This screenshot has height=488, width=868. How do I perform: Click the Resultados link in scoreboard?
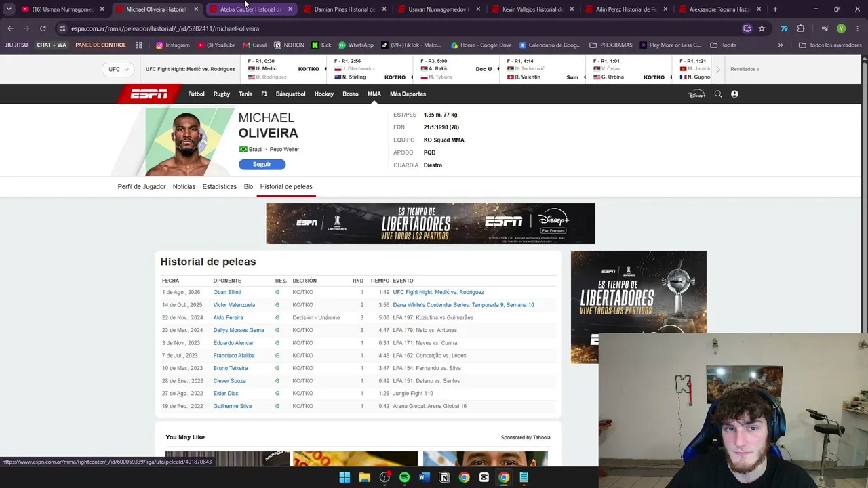(x=745, y=69)
